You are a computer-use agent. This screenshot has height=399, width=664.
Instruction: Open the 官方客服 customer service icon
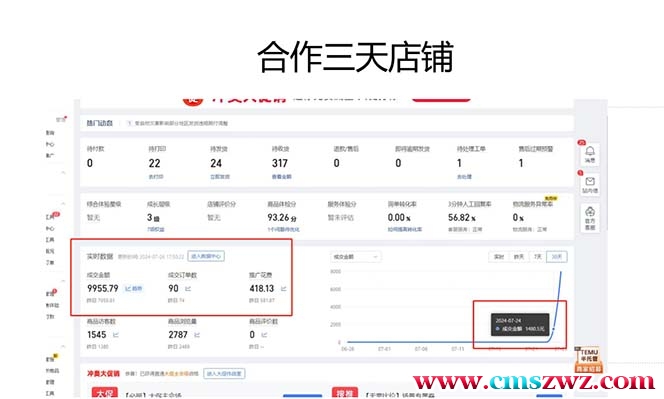(590, 218)
